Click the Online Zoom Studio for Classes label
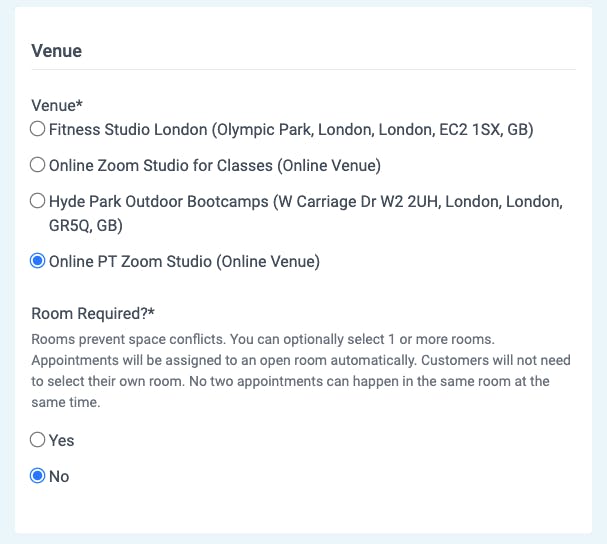This screenshot has height=544, width=607. [x=215, y=165]
